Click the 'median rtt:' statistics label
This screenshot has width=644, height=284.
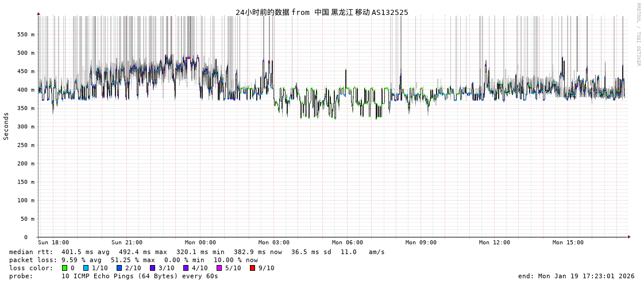pyautogui.click(x=31, y=252)
